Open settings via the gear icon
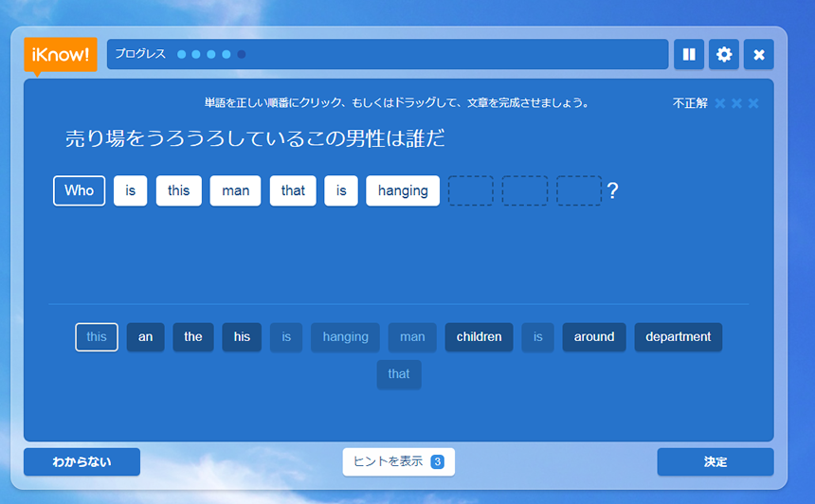Image resolution: width=815 pixels, height=504 pixels. (724, 55)
